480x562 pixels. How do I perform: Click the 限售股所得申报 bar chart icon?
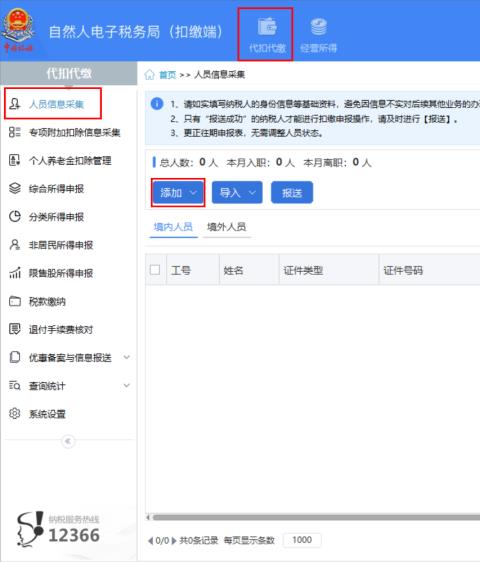14,273
